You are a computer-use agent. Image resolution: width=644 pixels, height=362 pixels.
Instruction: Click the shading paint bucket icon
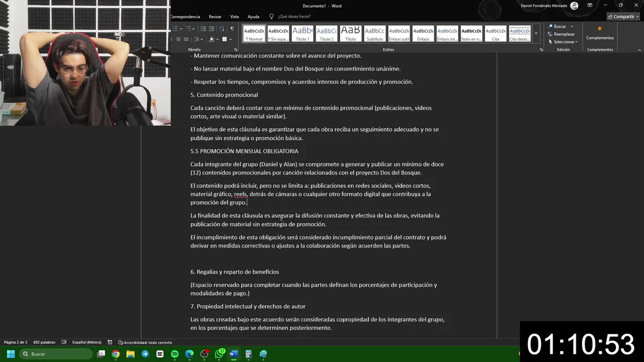click(x=211, y=39)
